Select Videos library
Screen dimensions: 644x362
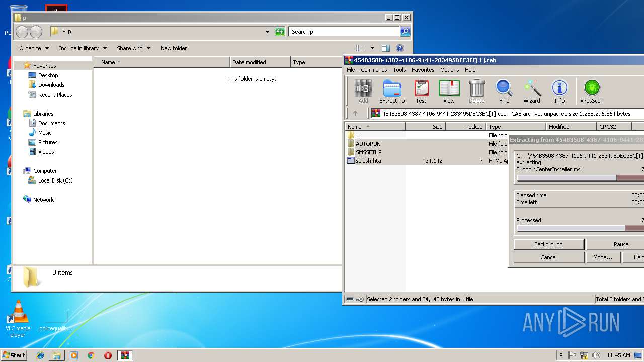coord(46,152)
